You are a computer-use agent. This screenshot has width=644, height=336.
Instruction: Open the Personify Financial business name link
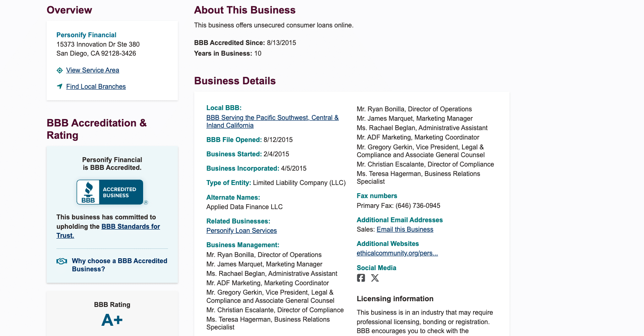86,35
